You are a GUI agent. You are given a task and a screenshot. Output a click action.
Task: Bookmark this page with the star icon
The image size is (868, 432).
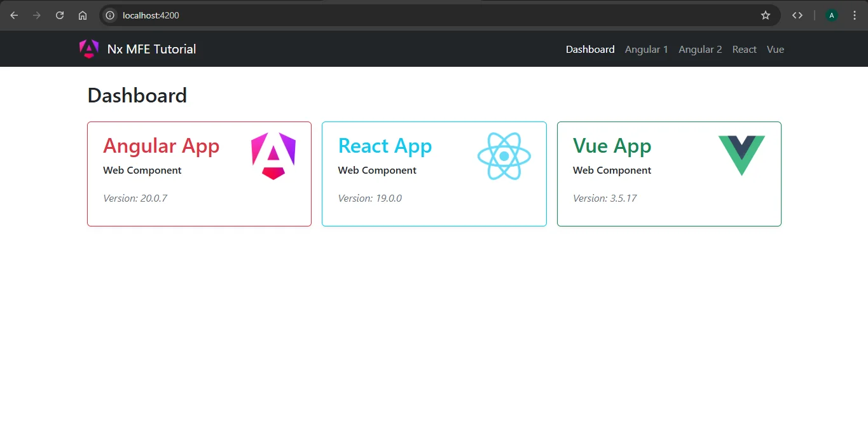pos(766,15)
